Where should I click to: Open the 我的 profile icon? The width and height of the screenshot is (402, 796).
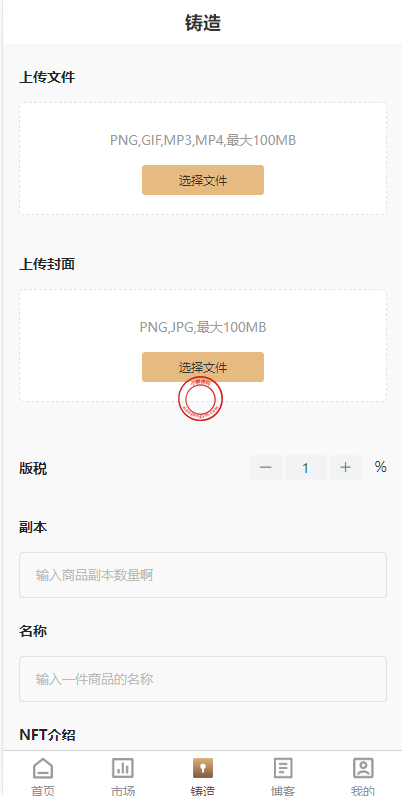point(363,768)
